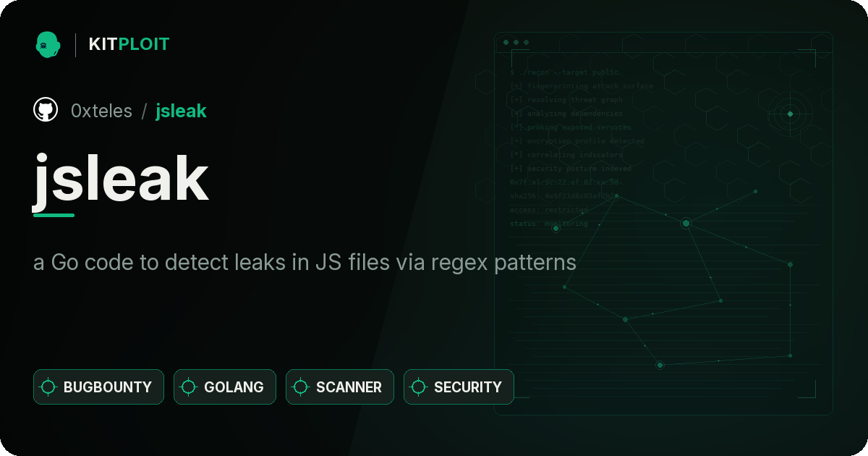Image resolution: width=868 pixels, height=456 pixels.
Task: Click the terminal line 'fingerprinting attack surface'
Action: pyautogui.click(x=581, y=86)
